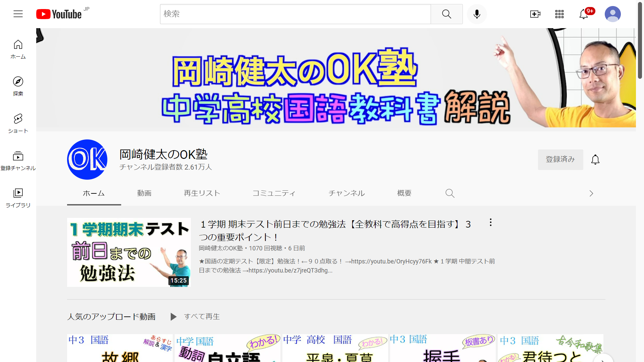Go to YouTube home via the logo
This screenshot has width=644, height=362.
click(x=59, y=14)
